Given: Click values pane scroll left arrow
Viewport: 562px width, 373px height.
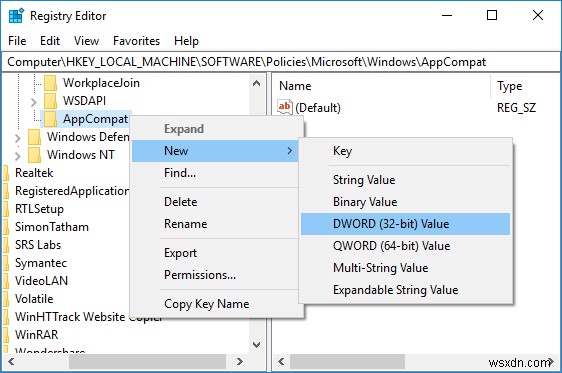Looking at the screenshot, I should 281,362.
